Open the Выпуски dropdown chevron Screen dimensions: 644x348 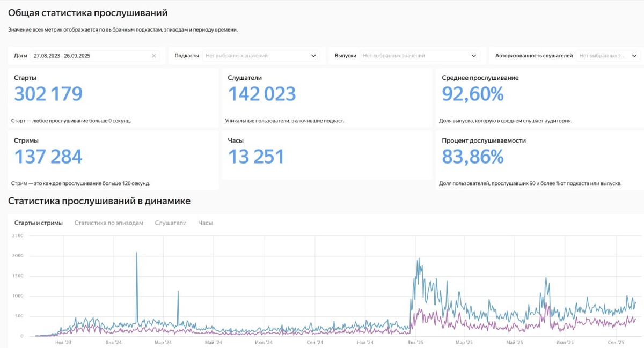(x=474, y=56)
